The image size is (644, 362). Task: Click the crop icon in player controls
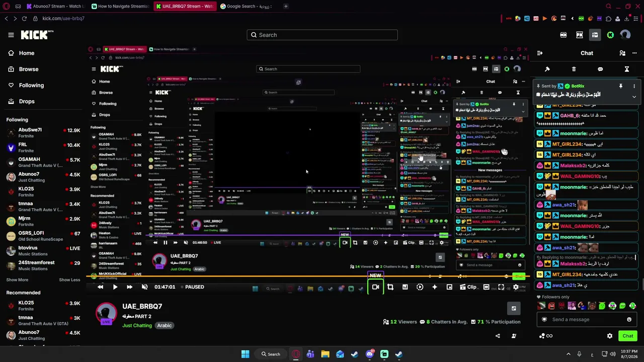pyautogui.click(x=390, y=287)
